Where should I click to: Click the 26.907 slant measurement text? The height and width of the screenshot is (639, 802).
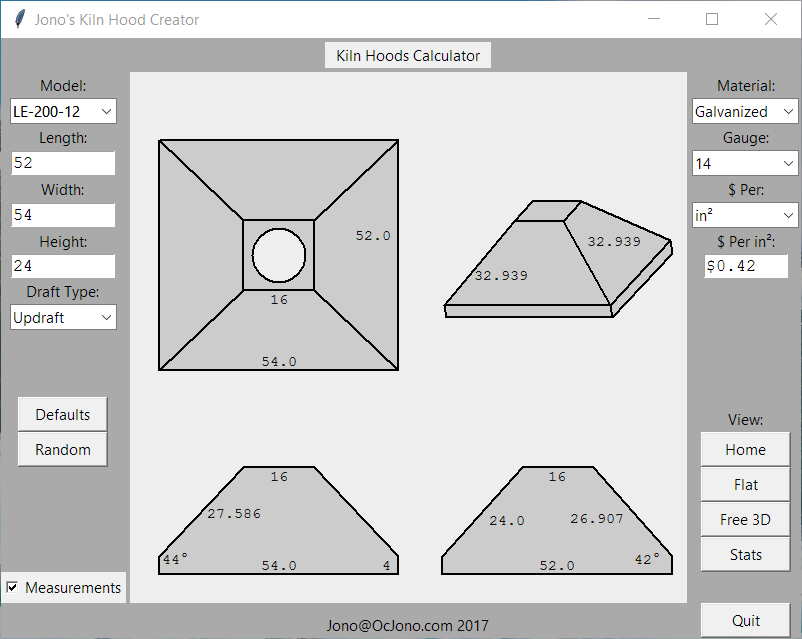click(597, 518)
